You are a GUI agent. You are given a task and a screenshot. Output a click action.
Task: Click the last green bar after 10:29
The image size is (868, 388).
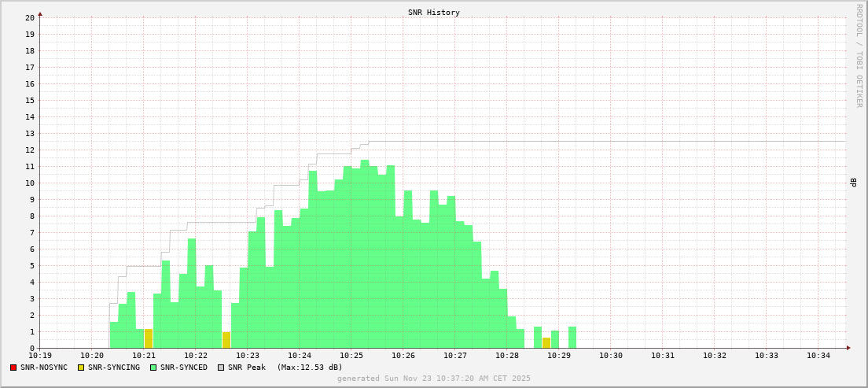572,338
